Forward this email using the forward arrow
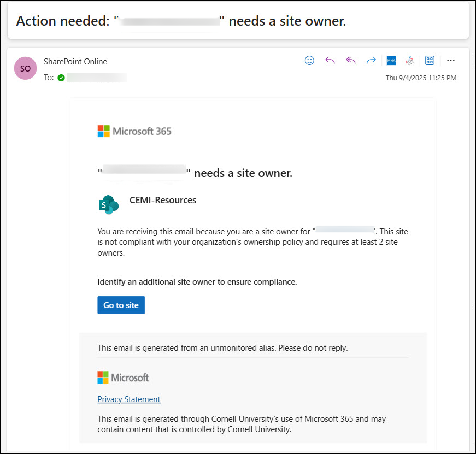 point(371,61)
